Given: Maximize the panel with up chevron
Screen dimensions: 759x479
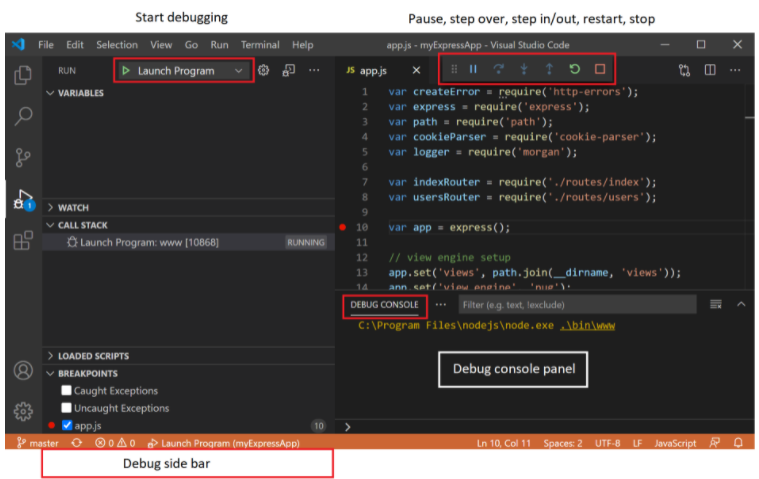Looking at the screenshot, I should coord(741,304).
